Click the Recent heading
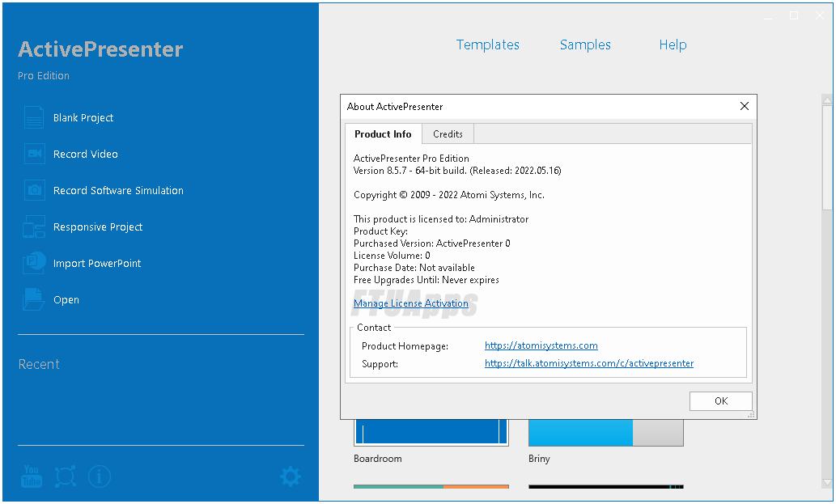This screenshot has width=836, height=504. (x=39, y=364)
